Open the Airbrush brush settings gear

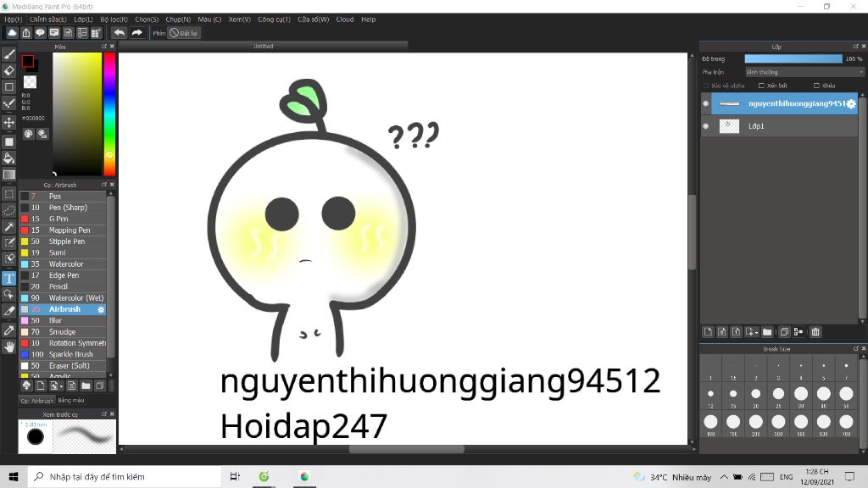coord(101,309)
